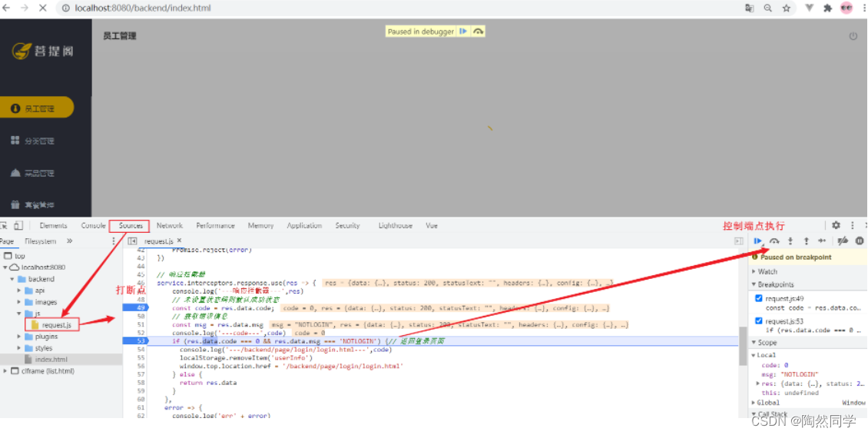Collapse the Scope section
Viewport: 868px width, 435px height.
(767, 342)
